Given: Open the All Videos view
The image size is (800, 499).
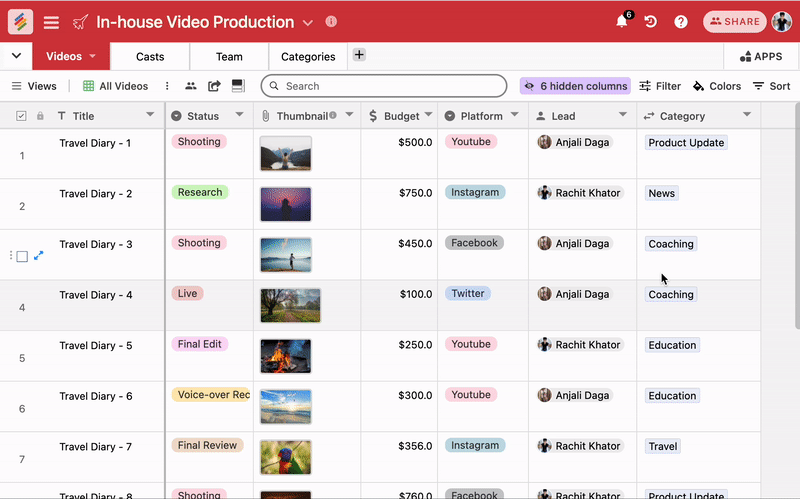Looking at the screenshot, I should tap(116, 86).
